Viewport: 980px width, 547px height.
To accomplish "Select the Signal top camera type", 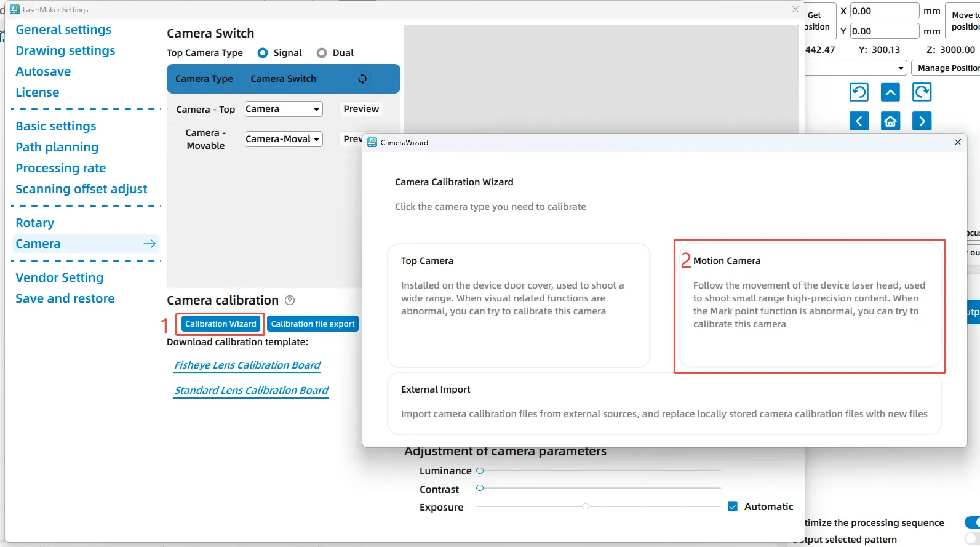I will tap(263, 53).
